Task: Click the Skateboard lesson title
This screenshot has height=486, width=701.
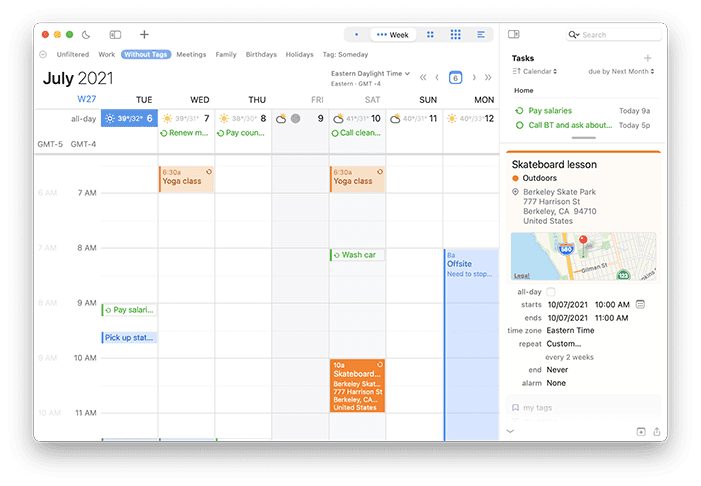Action: [x=554, y=165]
